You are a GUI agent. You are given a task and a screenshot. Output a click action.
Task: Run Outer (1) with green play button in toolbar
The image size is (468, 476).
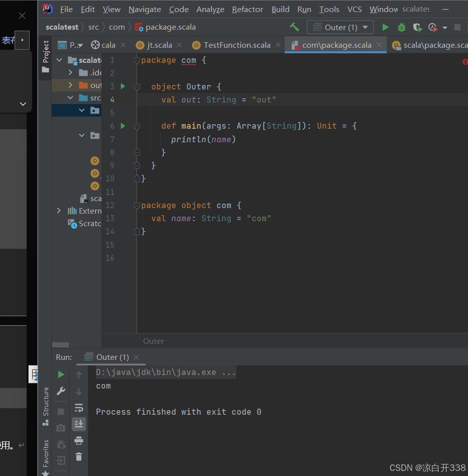(x=385, y=27)
